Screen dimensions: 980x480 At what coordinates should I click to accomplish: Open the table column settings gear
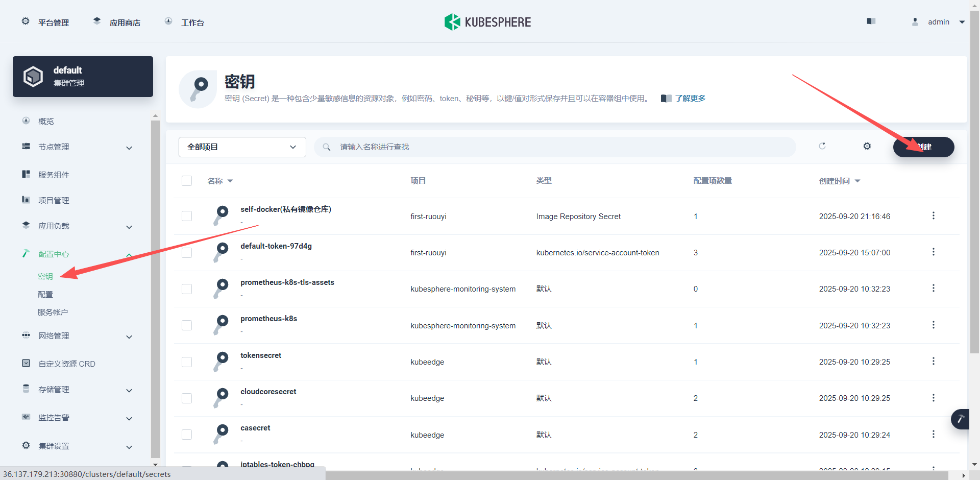[x=867, y=146]
